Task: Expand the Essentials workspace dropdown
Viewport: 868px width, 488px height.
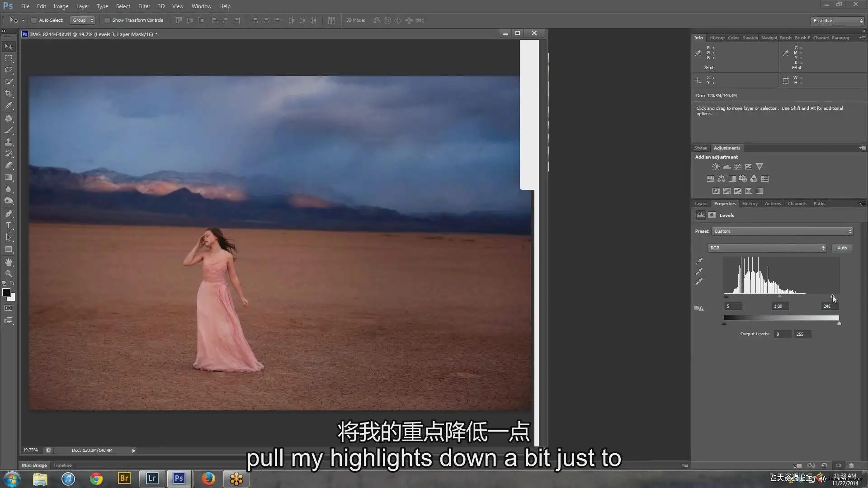Action: click(x=837, y=21)
